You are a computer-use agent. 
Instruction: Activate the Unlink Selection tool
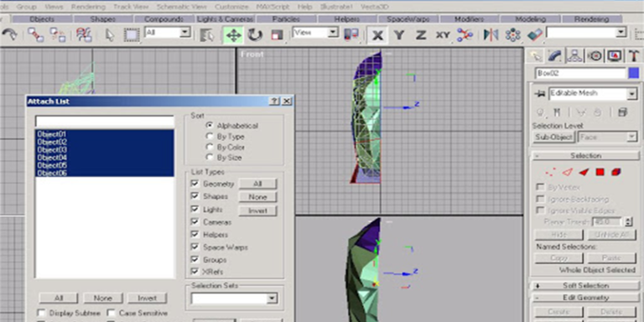58,34
